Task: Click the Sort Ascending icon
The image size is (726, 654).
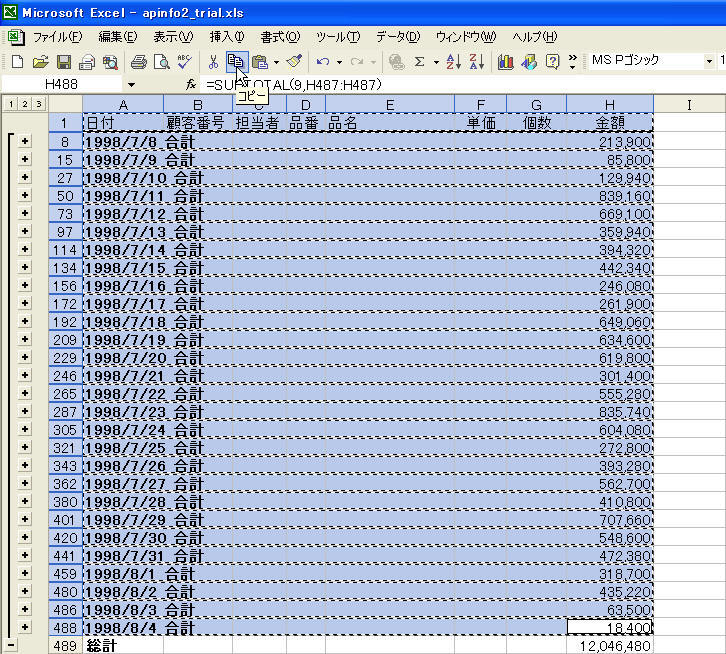Action: click(452, 62)
